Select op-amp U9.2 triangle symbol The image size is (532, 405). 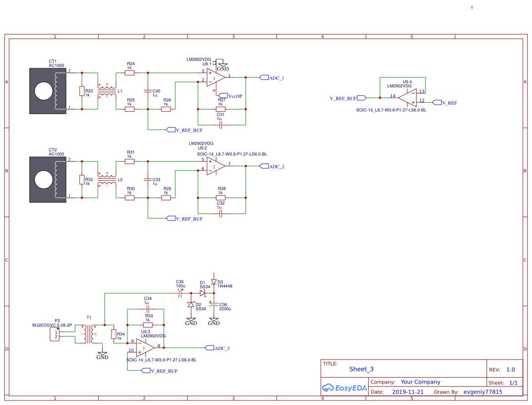click(x=214, y=166)
